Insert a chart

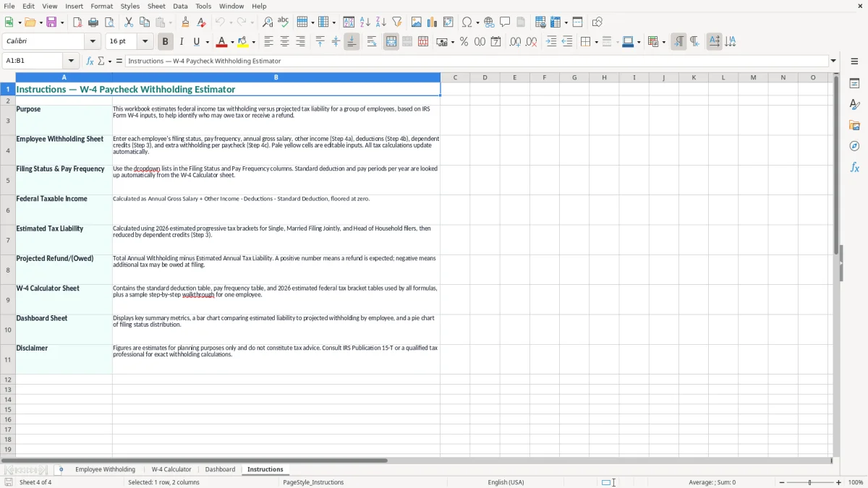[433, 22]
